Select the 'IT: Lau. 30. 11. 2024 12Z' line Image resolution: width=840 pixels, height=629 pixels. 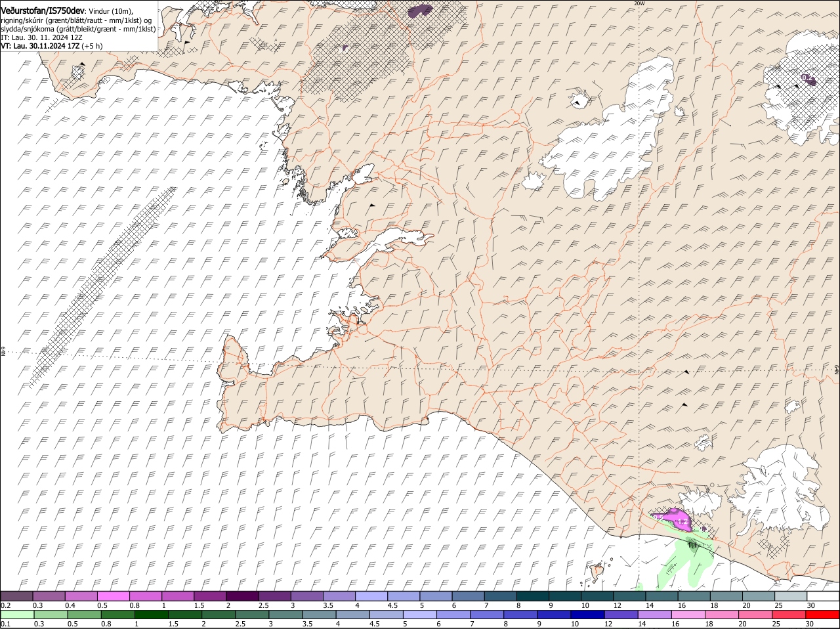click(41, 37)
